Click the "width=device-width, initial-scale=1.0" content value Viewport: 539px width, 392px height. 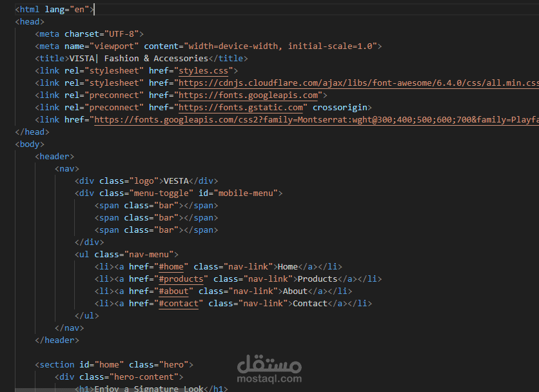tap(280, 46)
